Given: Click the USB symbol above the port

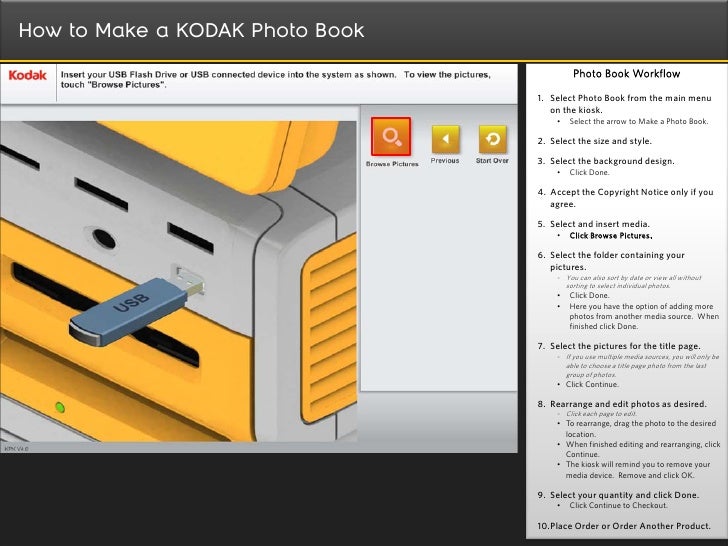Looking at the screenshot, I should pyautogui.click(x=178, y=268).
